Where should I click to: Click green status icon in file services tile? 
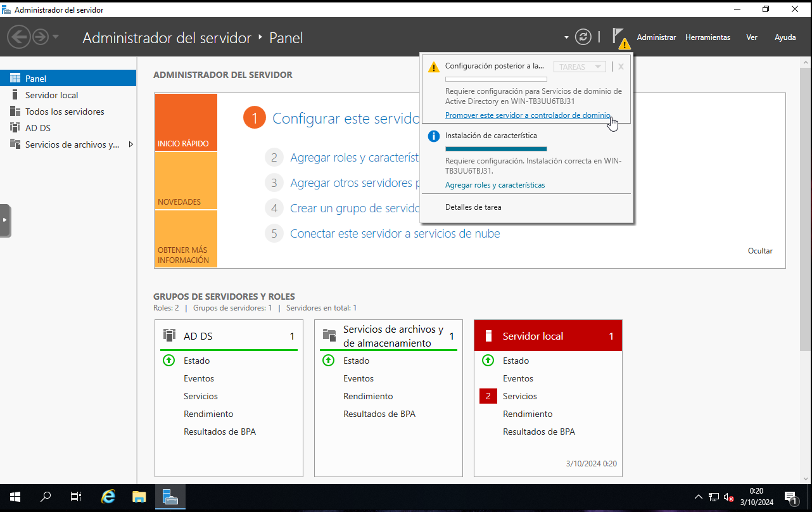328,361
